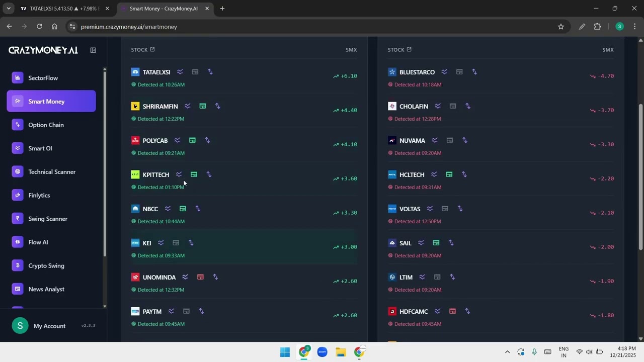Open Technical Scanner page

pyautogui.click(x=51, y=171)
